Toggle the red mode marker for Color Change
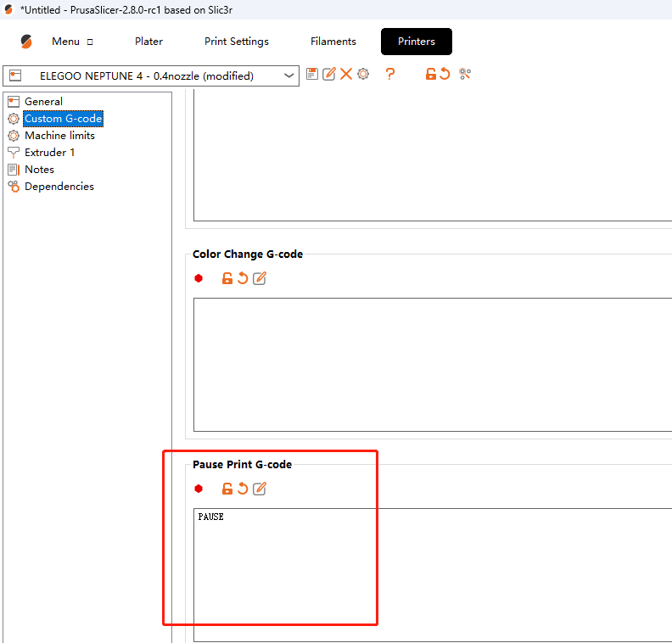672x643 pixels. 199,278
